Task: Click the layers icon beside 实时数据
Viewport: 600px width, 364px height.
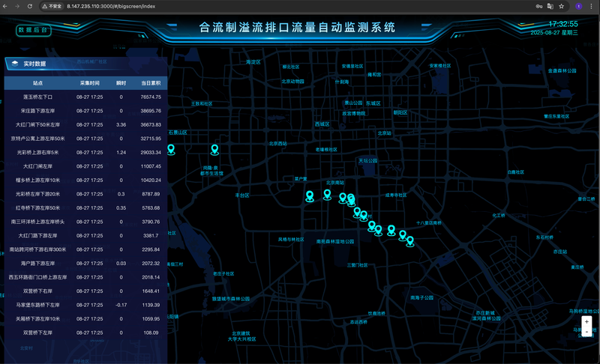Action: point(13,64)
